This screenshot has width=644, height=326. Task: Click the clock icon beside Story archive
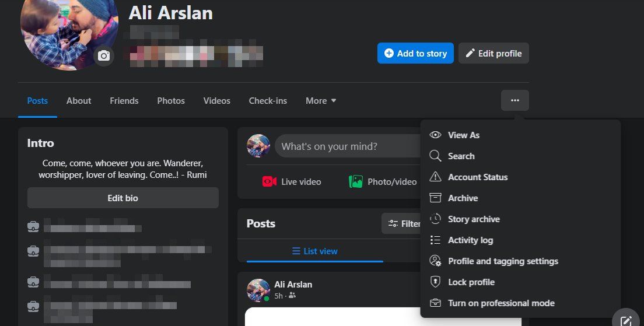tap(435, 219)
